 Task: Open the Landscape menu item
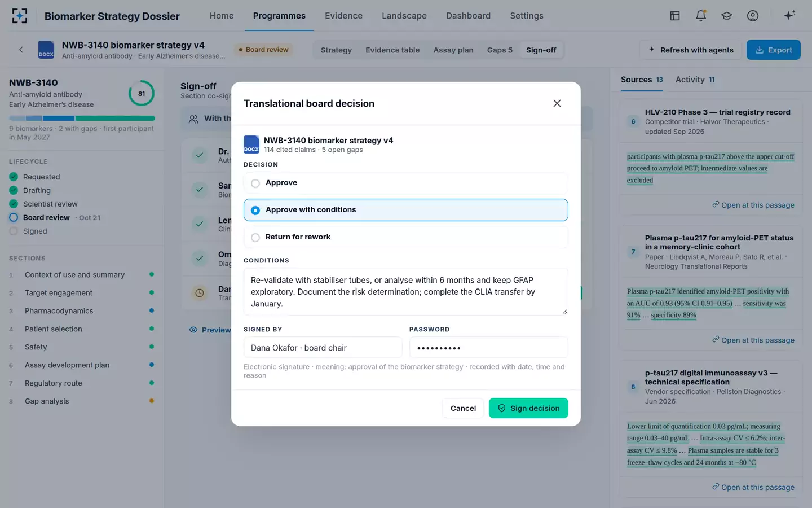point(404,16)
